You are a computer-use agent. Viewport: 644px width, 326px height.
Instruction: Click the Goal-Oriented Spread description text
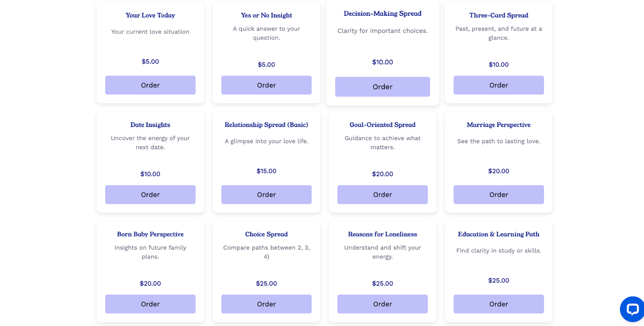[382, 143]
